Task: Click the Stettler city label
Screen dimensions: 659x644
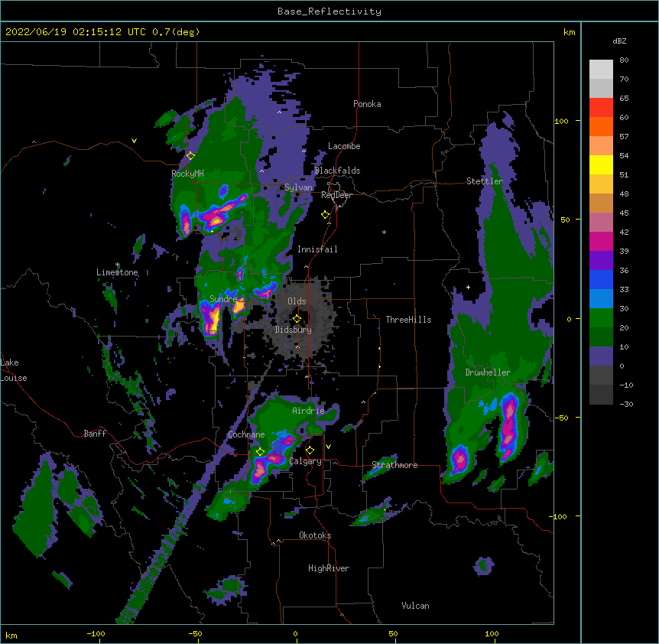Action: pos(485,181)
